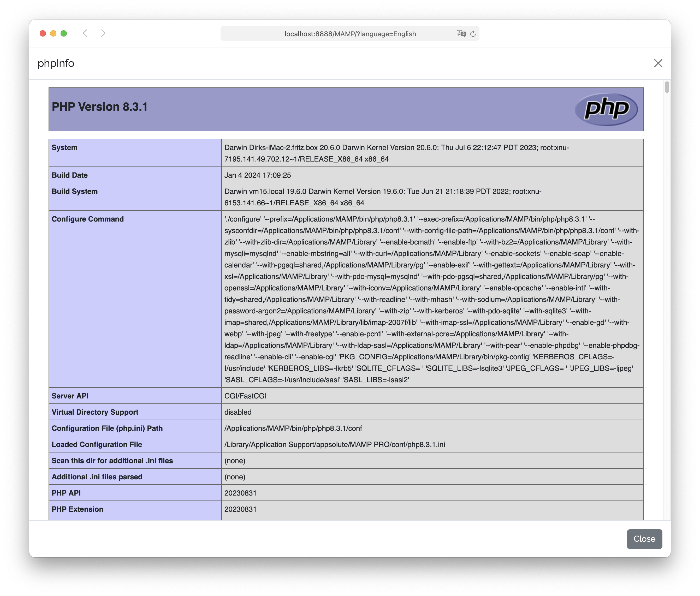Click the './configure' command text
Image resolution: width=700 pixels, height=596 pixels.
(432, 300)
